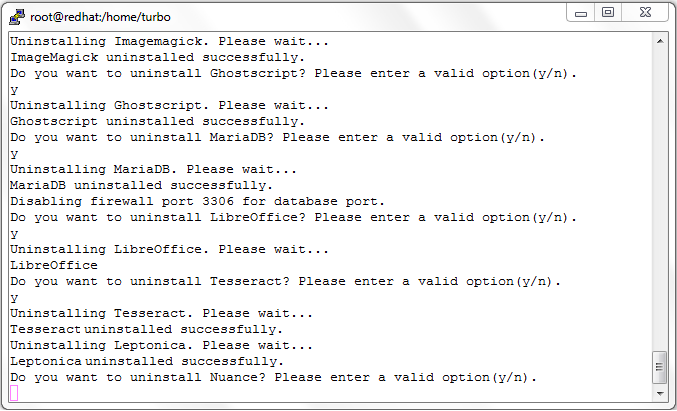Click the root@redhat:/home/turbo title text
This screenshot has width=677, height=411.
coord(100,17)
